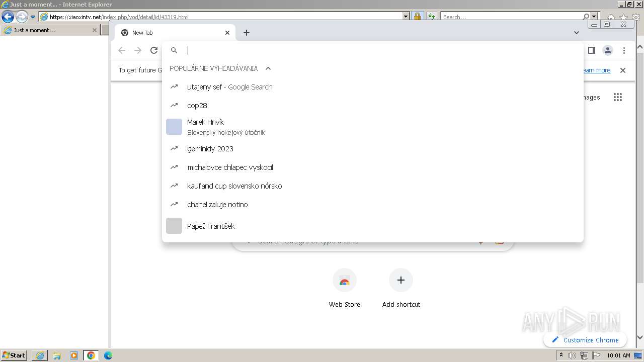Close the New Tab tab
Image resolution: width=644 pixels, height=362 pixels.
point(227,33)
